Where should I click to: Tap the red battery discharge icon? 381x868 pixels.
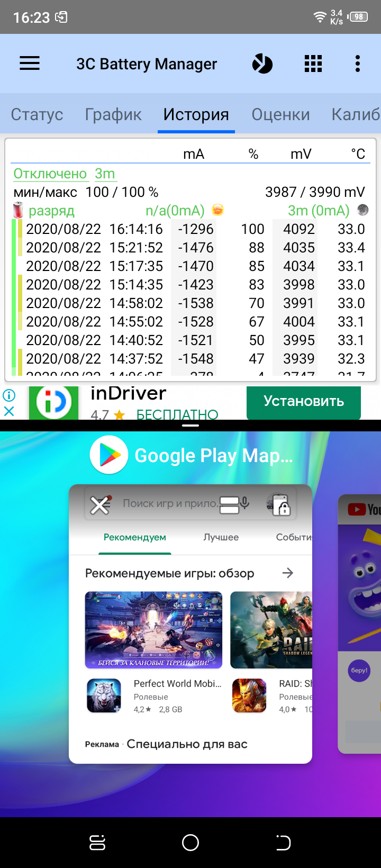pos(19,210)
